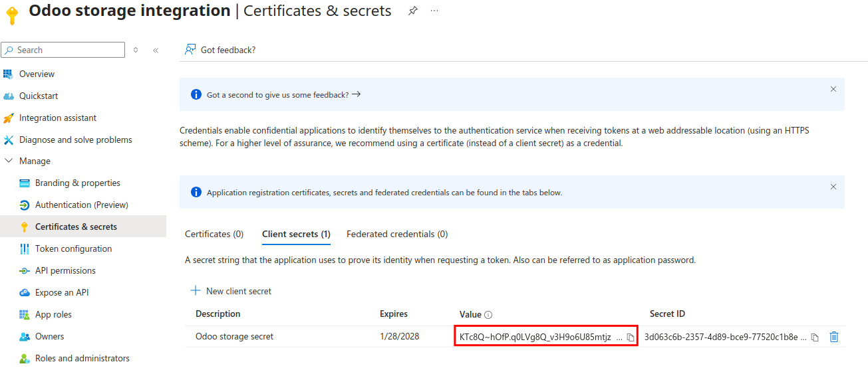The image size is (868, 372).
Task: Dismiss the feedback request banner
Action: (833, 89)
